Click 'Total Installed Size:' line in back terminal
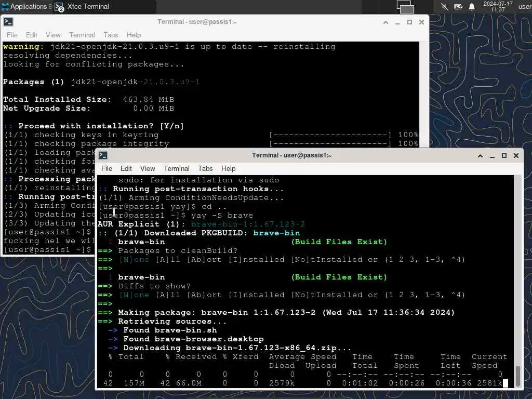 tap(88, 99)
